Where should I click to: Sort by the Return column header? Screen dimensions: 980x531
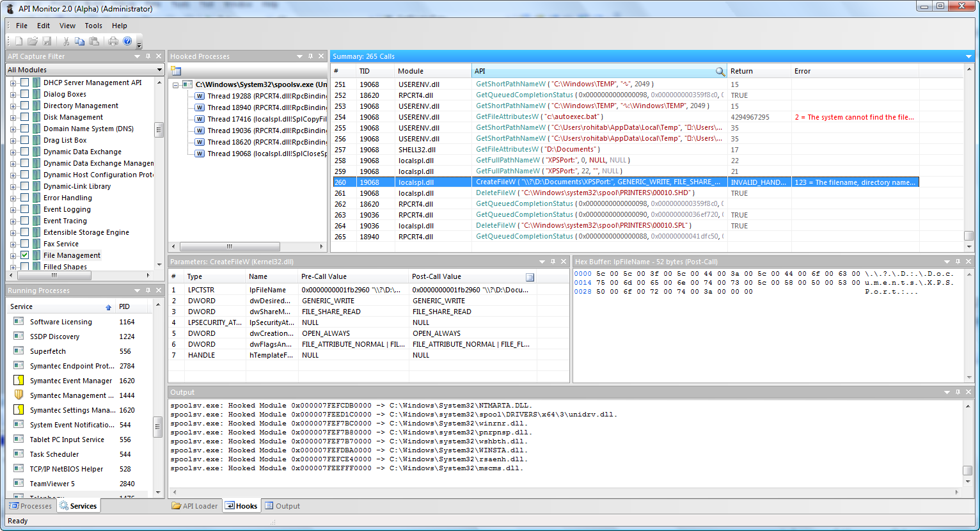tap(759, 71)
